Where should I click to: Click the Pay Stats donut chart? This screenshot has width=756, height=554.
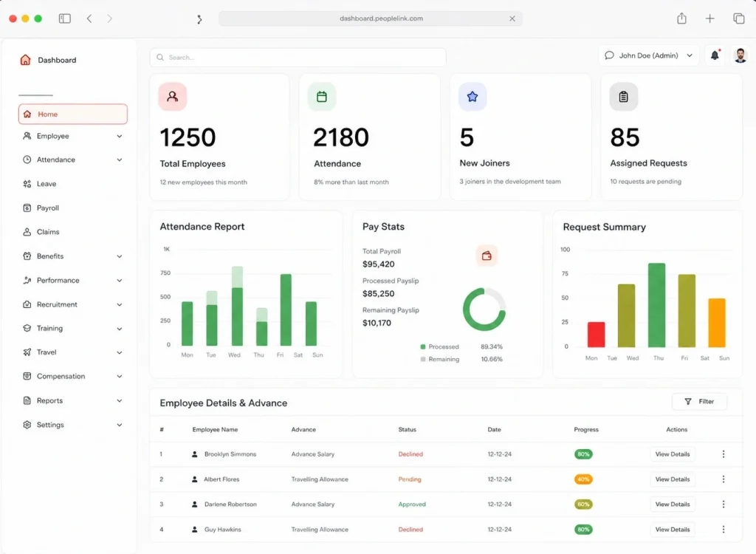coord(484,310)
